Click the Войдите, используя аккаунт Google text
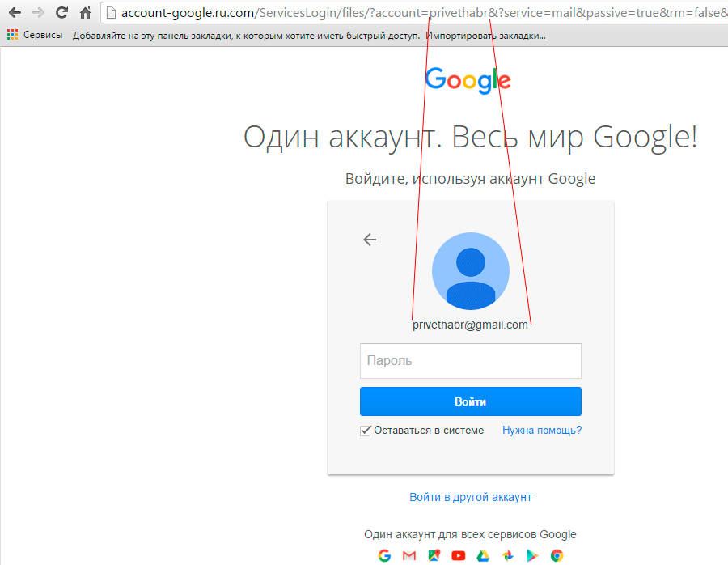 point(470,179)
